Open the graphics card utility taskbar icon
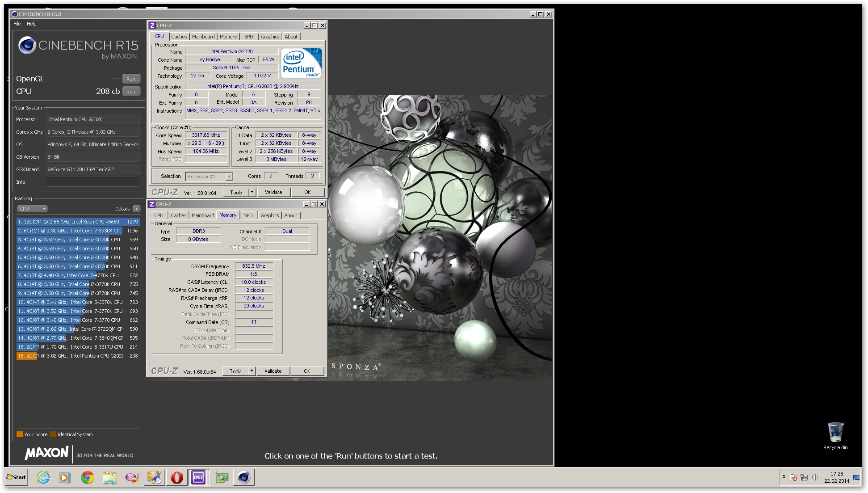The width and height of the screenshot is (868, 493). point(222,477)
